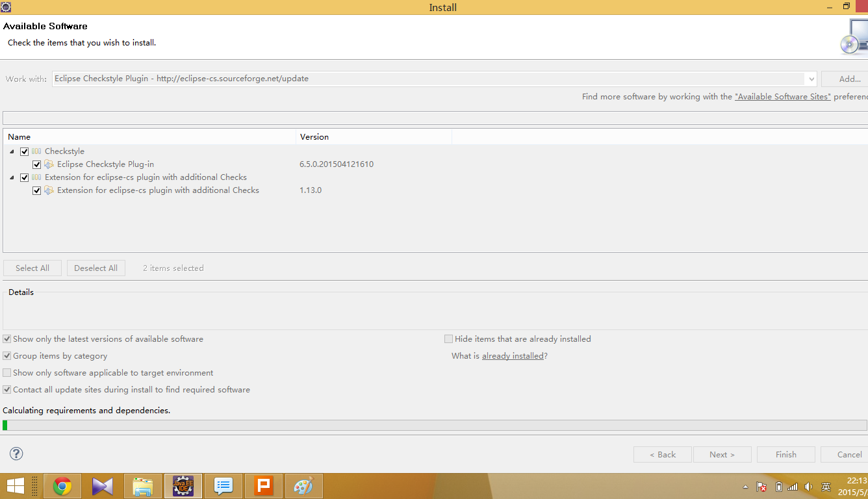The image size is (868, 499).
Task: Click the Add... button
Action: (845, 79)
